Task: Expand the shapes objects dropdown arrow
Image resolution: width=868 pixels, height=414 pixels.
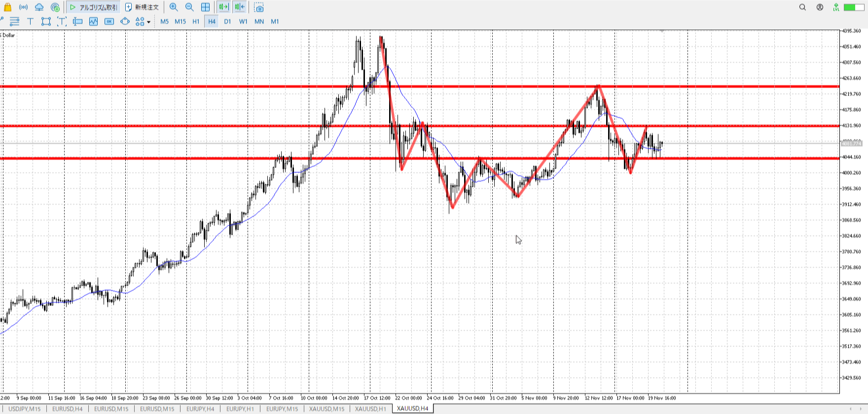Action: (148, 22)
